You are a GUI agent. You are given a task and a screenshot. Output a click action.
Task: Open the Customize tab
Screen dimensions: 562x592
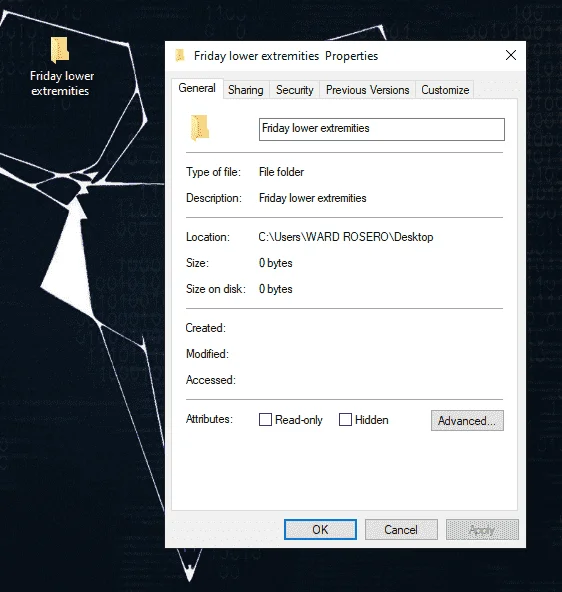pos(445,90)
